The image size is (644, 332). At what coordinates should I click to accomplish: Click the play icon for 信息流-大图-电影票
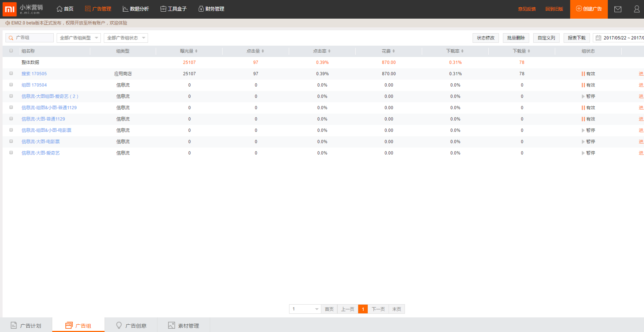(x=583, y=142)
